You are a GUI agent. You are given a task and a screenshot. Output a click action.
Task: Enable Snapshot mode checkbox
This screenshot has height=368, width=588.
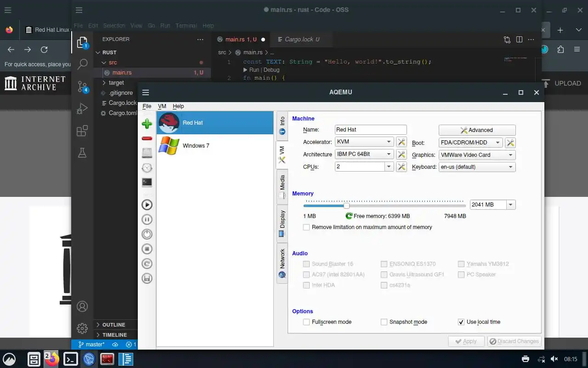click(384, 322)
